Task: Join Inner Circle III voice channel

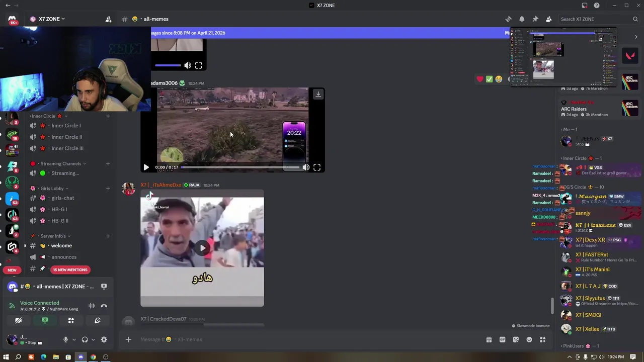Action: pyautogui.click(x=67, y=148)
